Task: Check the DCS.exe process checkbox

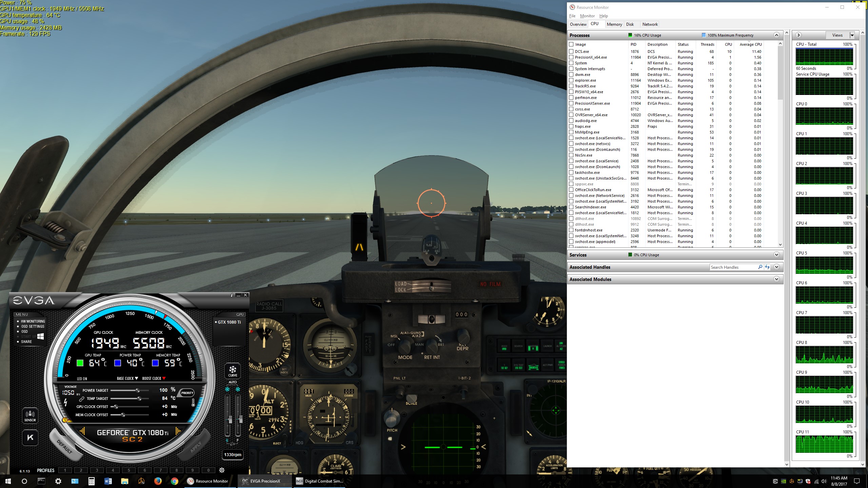Action: click(x=571, y=52)
